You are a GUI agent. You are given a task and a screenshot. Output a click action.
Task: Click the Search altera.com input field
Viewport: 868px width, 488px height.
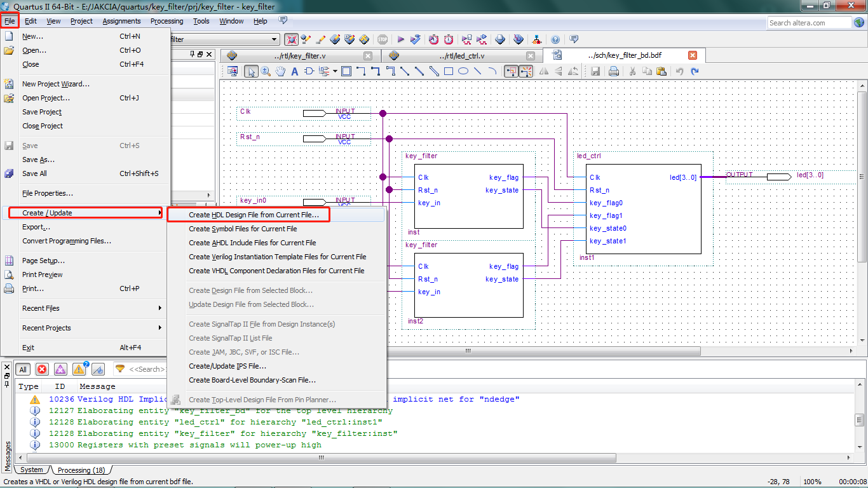(x=808, y=23)
